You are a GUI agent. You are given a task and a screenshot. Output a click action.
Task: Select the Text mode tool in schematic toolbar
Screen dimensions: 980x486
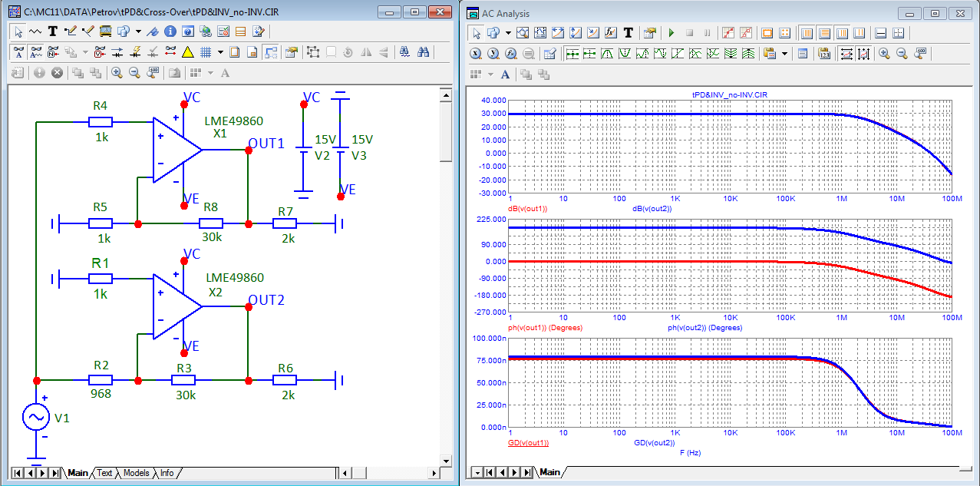pos(53,31)
